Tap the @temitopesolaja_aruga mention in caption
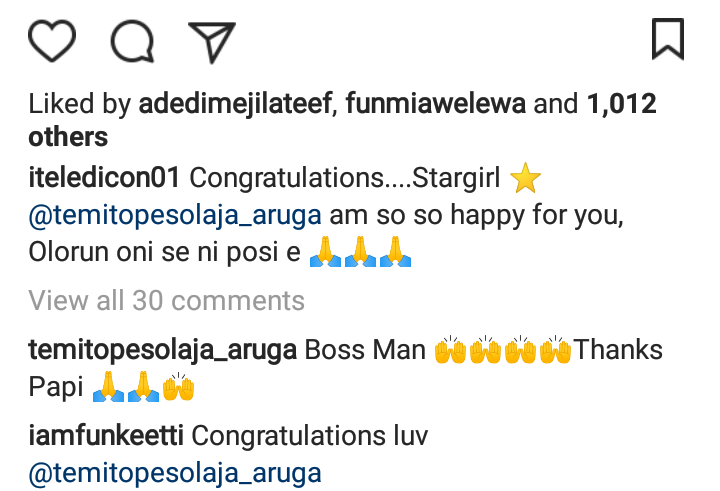This screenshot has height=491, width=720. pyautogui.click(x=175, y=215)
